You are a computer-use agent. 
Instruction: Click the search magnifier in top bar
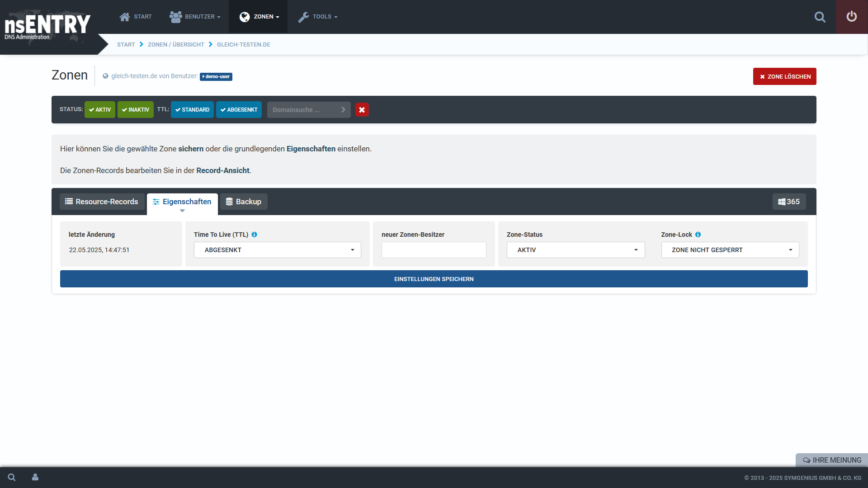[820, 17]
